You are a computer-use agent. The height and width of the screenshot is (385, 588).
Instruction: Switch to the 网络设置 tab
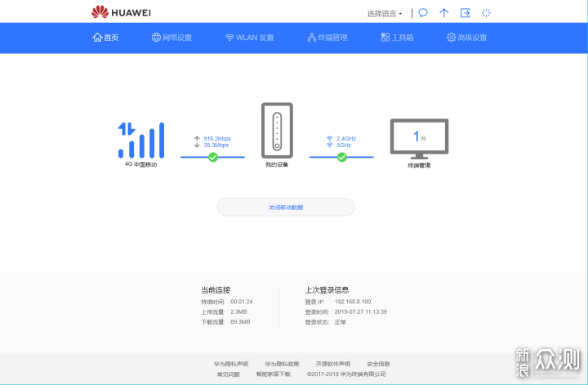(171, 38)
